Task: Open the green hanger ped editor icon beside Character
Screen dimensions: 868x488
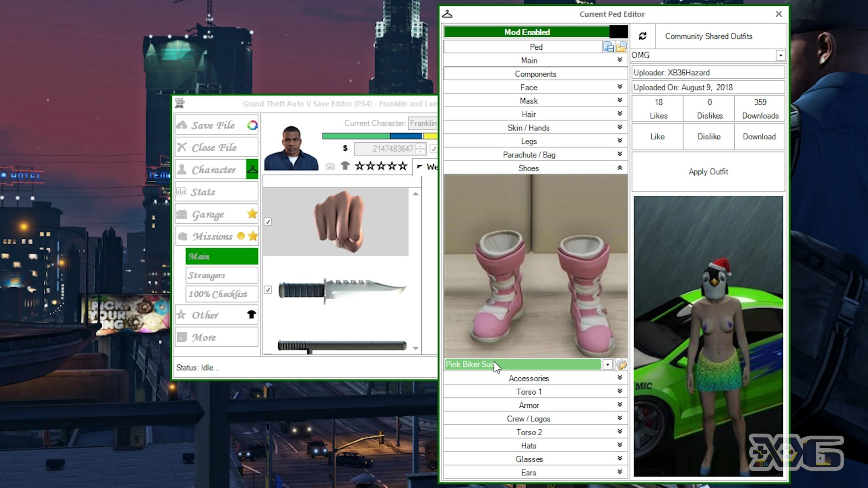Action: [x=252, y=169]
